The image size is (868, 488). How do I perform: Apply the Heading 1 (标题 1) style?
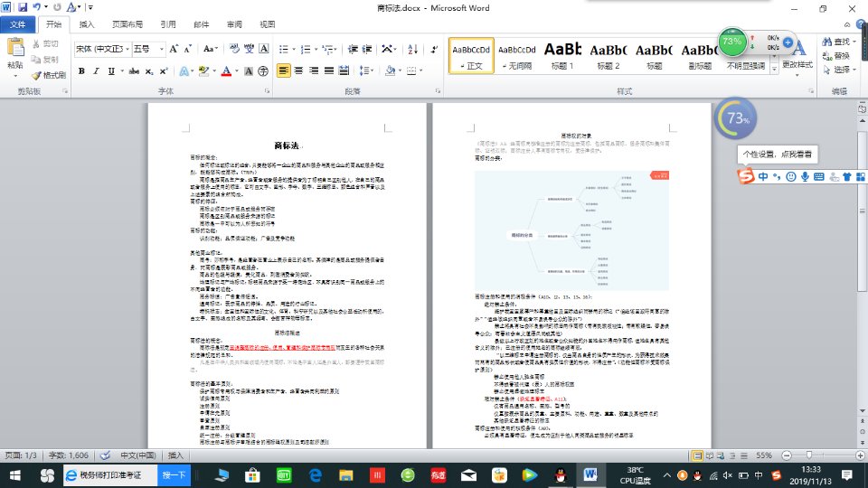(x=562, y=56)
